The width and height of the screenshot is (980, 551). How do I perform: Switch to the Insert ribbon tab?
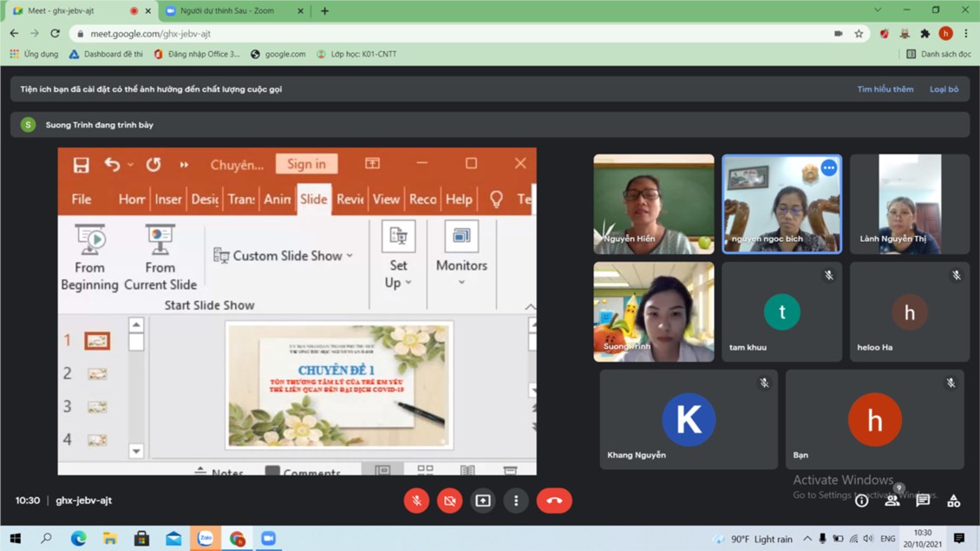168,199
